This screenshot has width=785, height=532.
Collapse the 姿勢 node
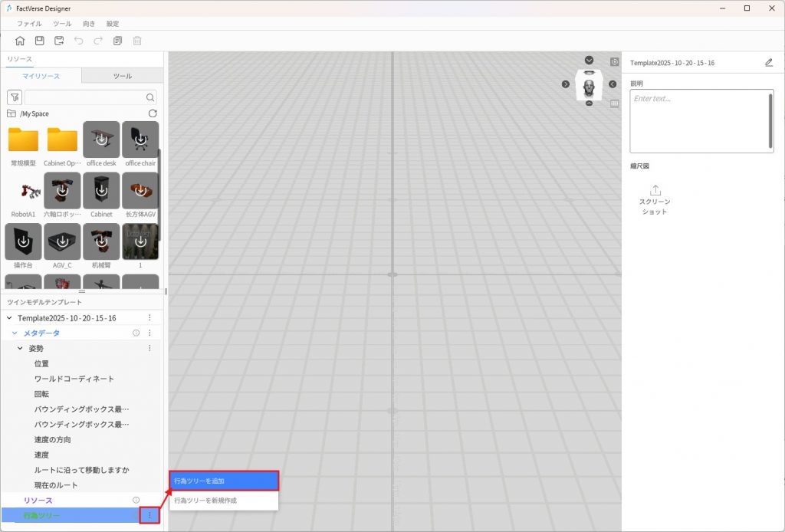pos(21,348)
